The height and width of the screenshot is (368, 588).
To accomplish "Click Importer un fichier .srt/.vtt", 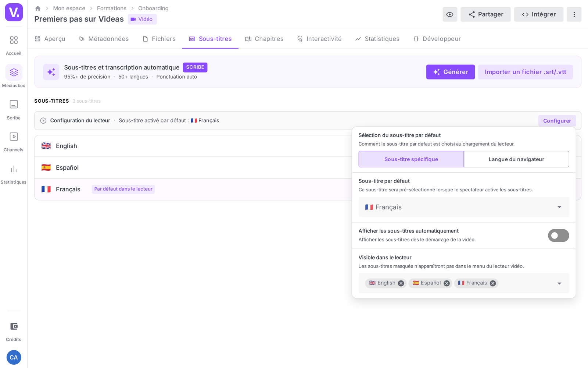I will [526, 72].
